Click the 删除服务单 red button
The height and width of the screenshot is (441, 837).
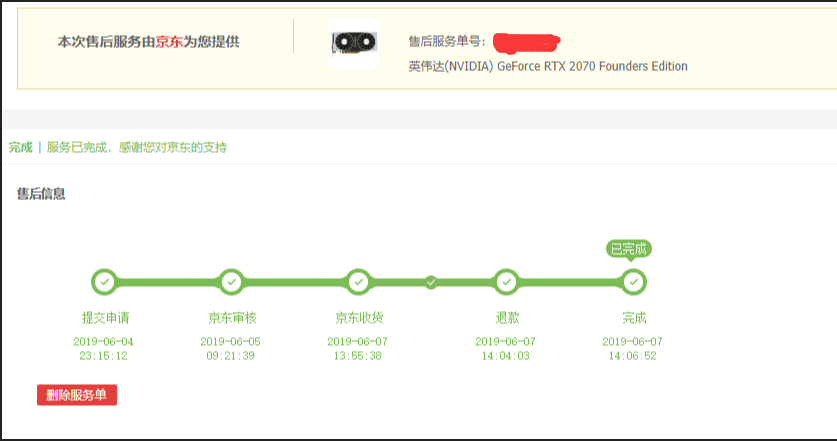(x=77, y=395)
